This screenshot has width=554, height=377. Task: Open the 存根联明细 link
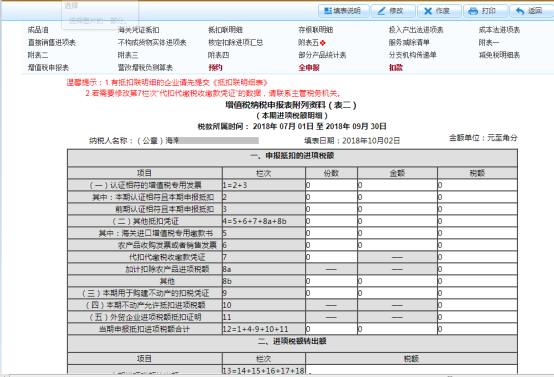point(316,30)
